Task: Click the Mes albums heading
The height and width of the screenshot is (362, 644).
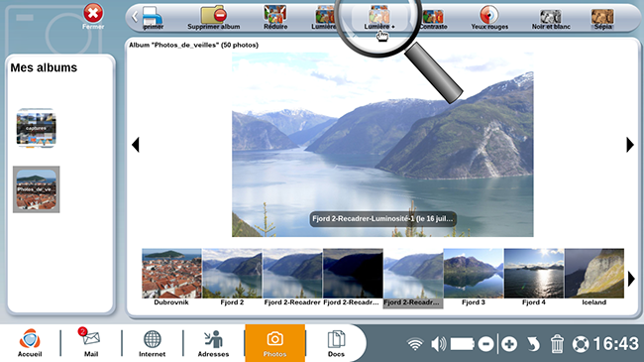Action: (44, 67)
